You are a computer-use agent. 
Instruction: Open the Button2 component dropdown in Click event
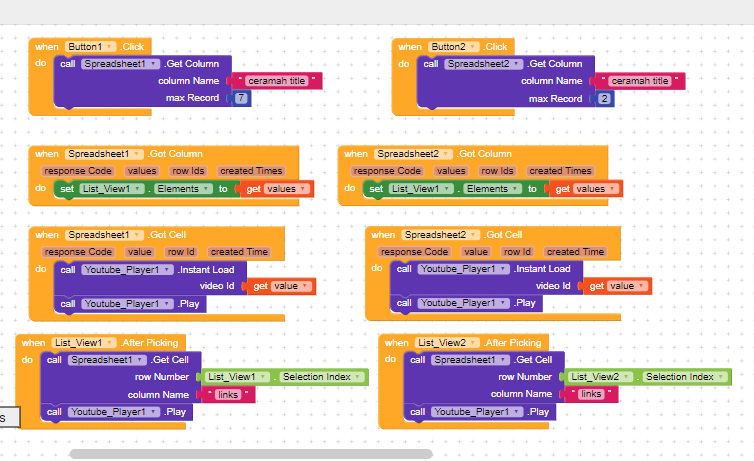pos(472,47)
